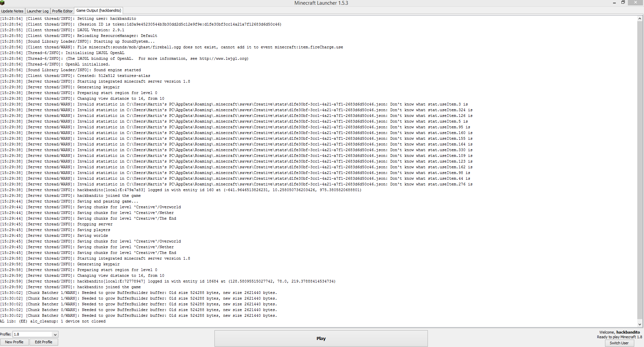Click the warning line ending "stat.useItem.126 is"
The height and width of the screenshot is (347, 644).
(x=236, y=116)
